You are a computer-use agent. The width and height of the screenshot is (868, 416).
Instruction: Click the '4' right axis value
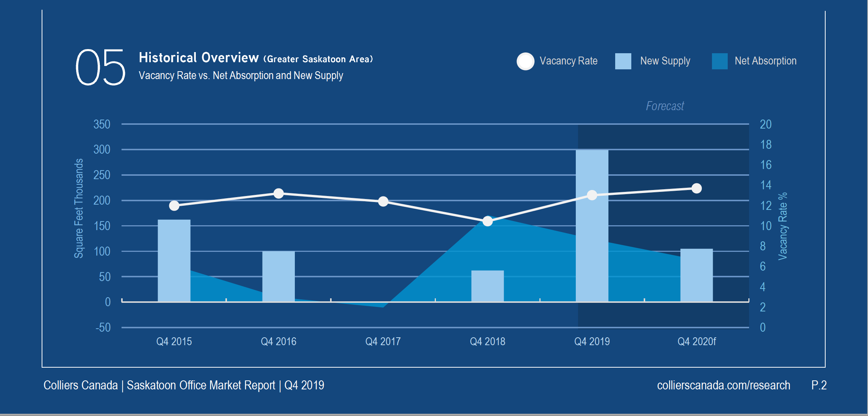(763, 287)
